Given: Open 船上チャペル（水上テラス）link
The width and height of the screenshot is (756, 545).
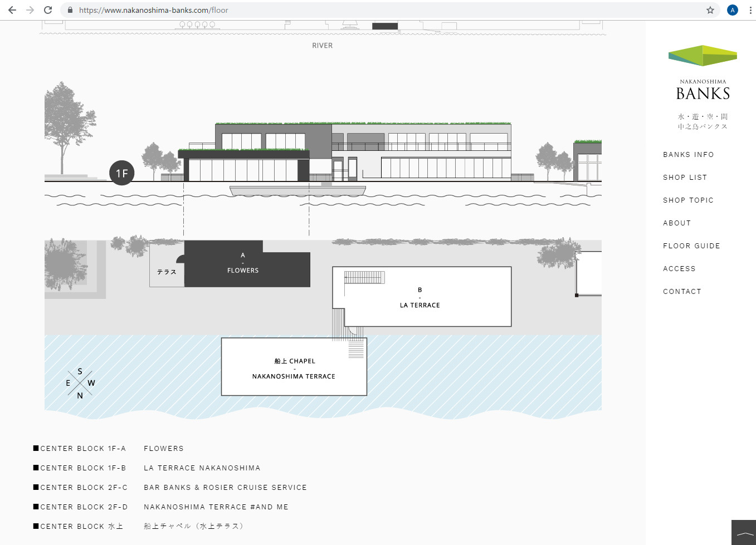Looking at the screenshot, I should click(194, 526).
